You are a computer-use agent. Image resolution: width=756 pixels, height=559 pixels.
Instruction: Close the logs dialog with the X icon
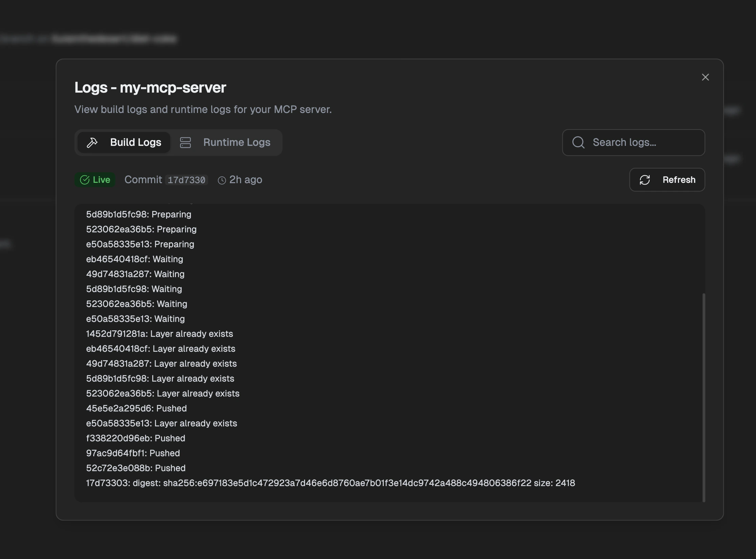click(705, 77)
